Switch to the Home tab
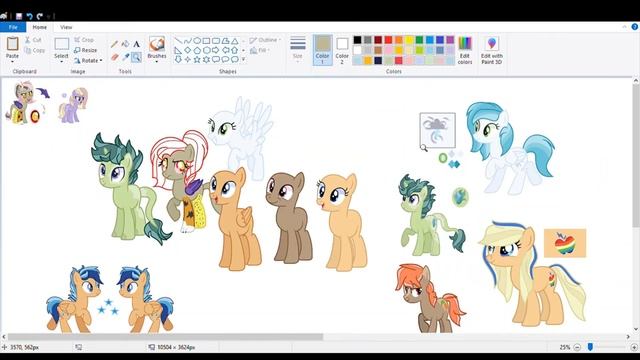This screenshot has height=360, width=640. 40,27
